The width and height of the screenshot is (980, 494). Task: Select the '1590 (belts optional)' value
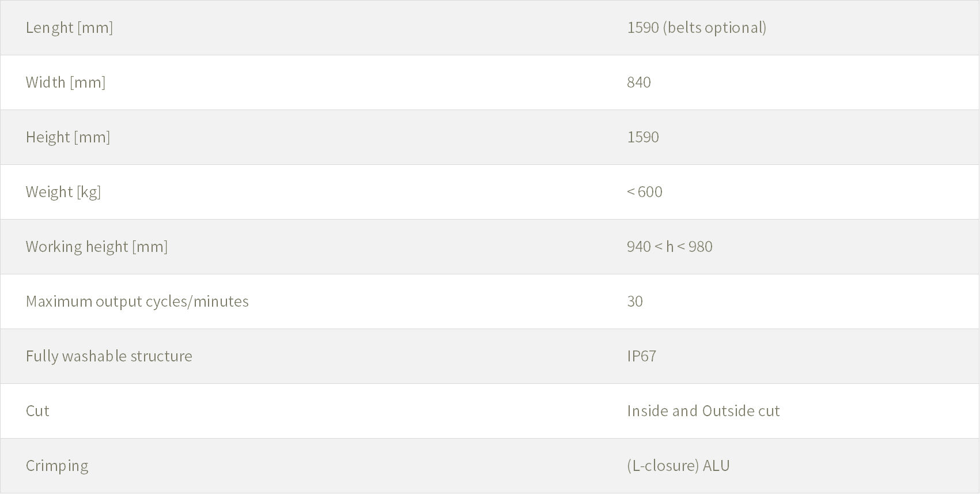pyautogui.click(x=696, y=28)
